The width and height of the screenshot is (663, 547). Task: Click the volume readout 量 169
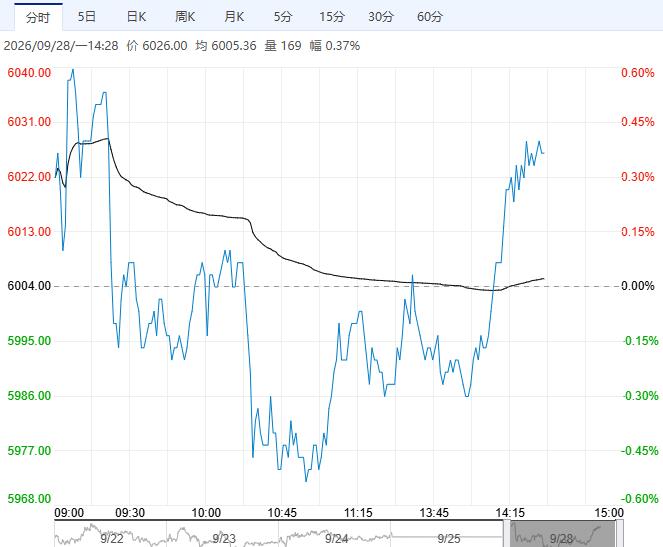click(283, 46)
